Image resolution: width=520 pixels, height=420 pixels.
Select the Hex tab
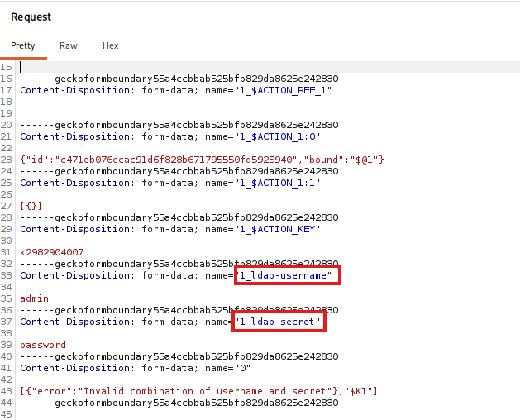(111, 45)
